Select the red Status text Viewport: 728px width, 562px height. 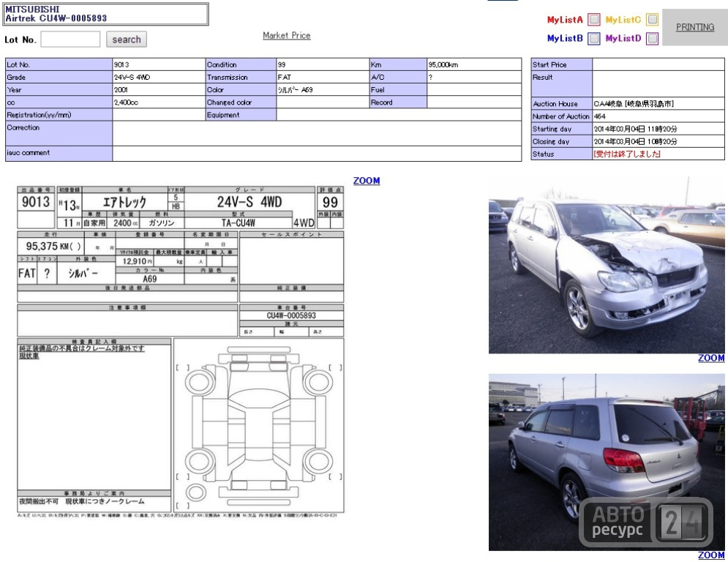[627, 154]
